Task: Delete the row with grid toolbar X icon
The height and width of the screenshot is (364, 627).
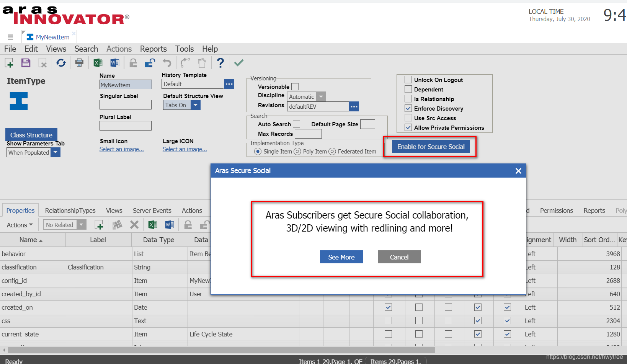Action: point(134,225)
